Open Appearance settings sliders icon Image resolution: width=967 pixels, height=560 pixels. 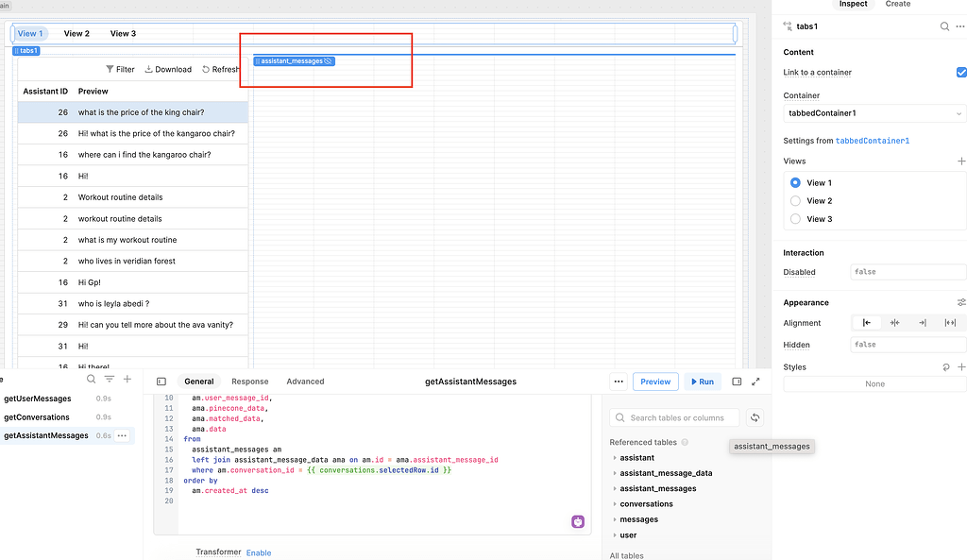point(960,302)
